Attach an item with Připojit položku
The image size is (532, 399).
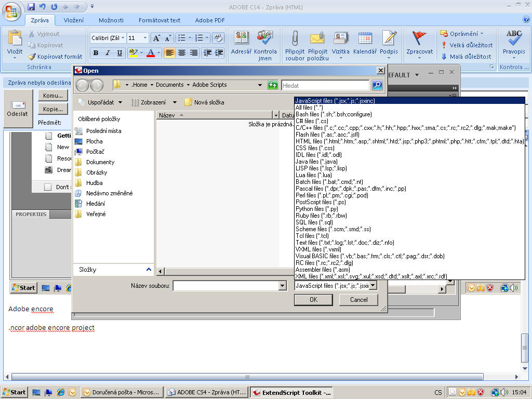tap(318, 46)
